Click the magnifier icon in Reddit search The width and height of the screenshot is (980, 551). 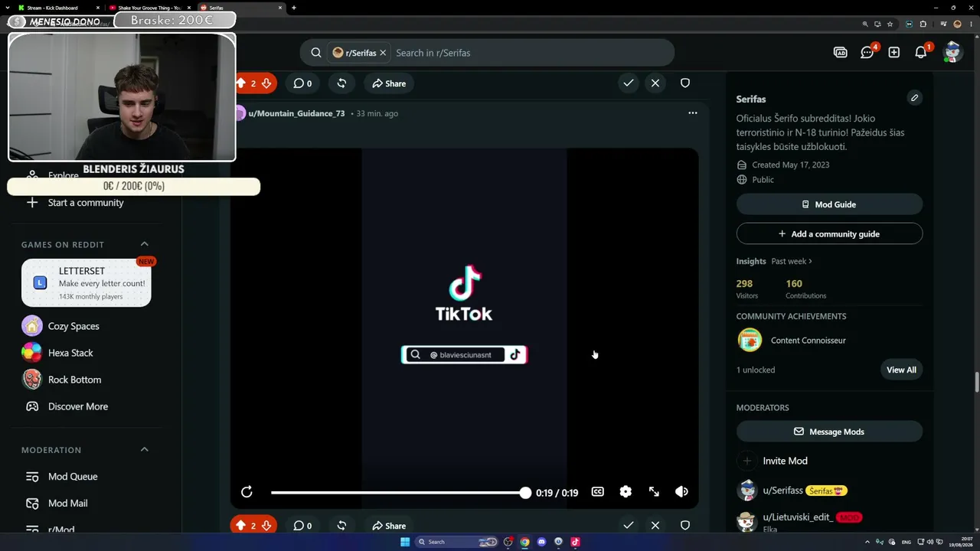pyautogui.click(x=315, y=53)
